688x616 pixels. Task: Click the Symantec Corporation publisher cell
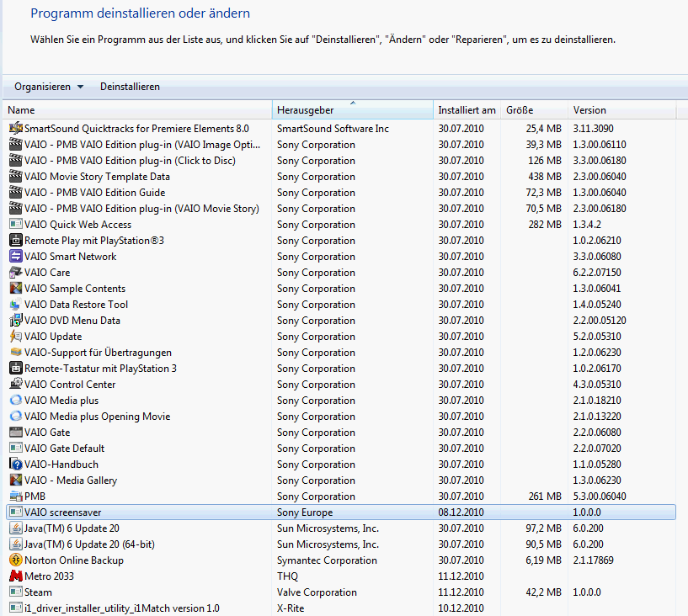coord(327,560)
